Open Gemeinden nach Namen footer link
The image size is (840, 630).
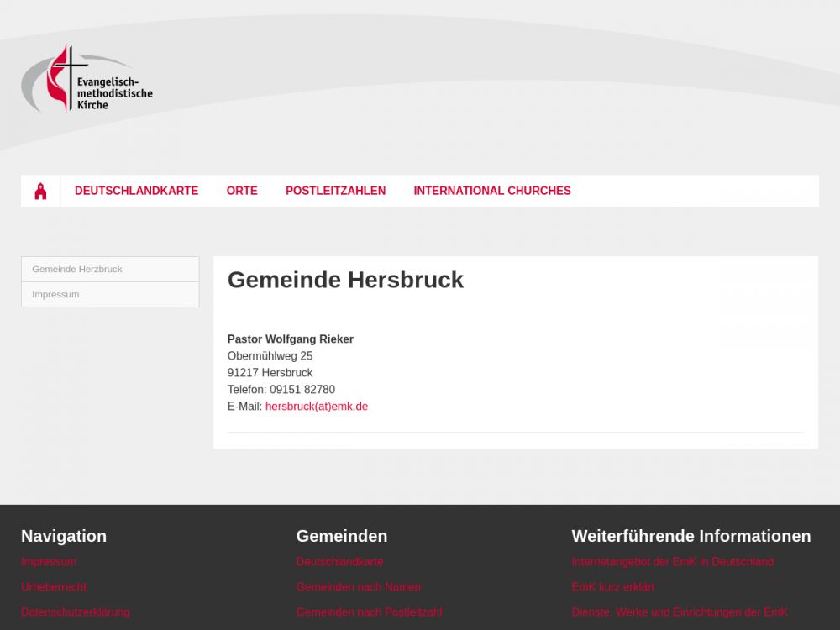[358, 587]
